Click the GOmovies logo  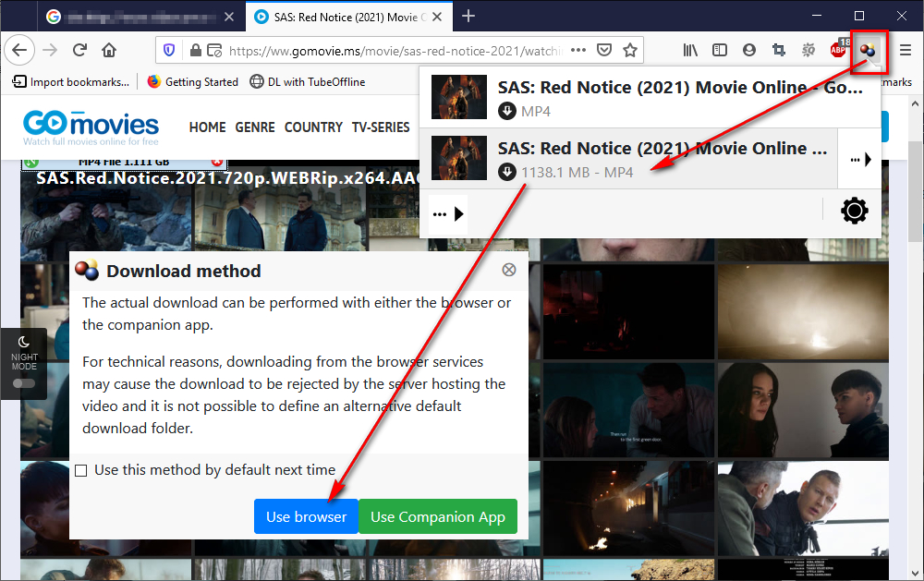[x=91, y=127]
